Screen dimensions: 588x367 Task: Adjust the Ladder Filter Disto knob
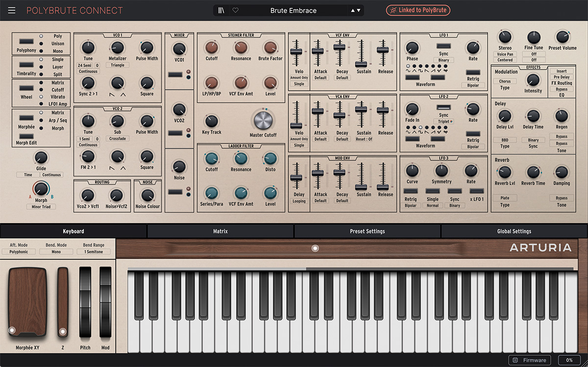(270, 159)
